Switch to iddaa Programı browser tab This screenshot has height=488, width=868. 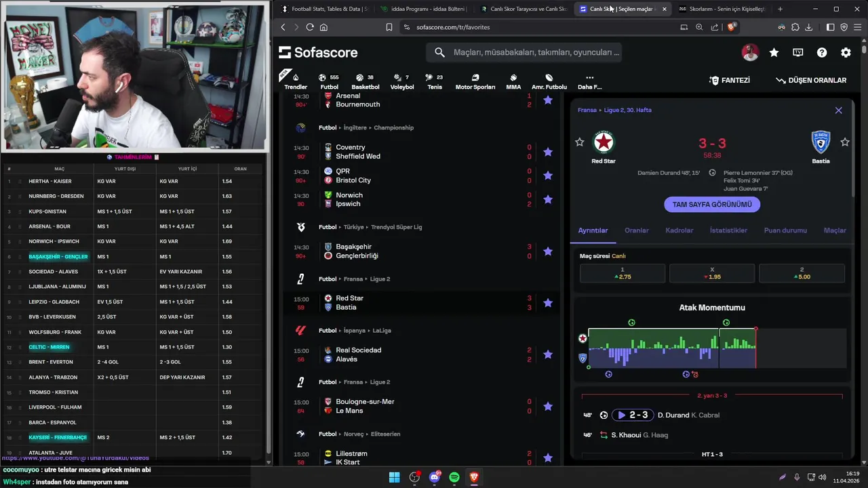(x=423, y=9)
